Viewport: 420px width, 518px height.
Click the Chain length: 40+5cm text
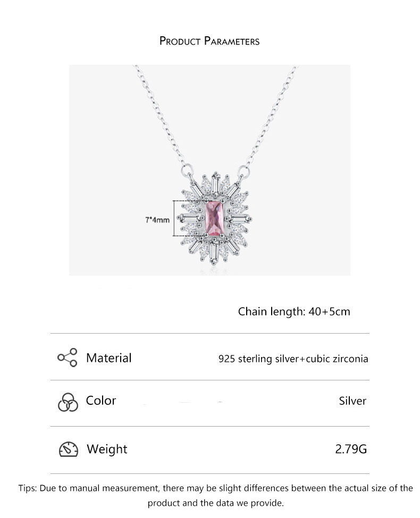tap(294, 311)
